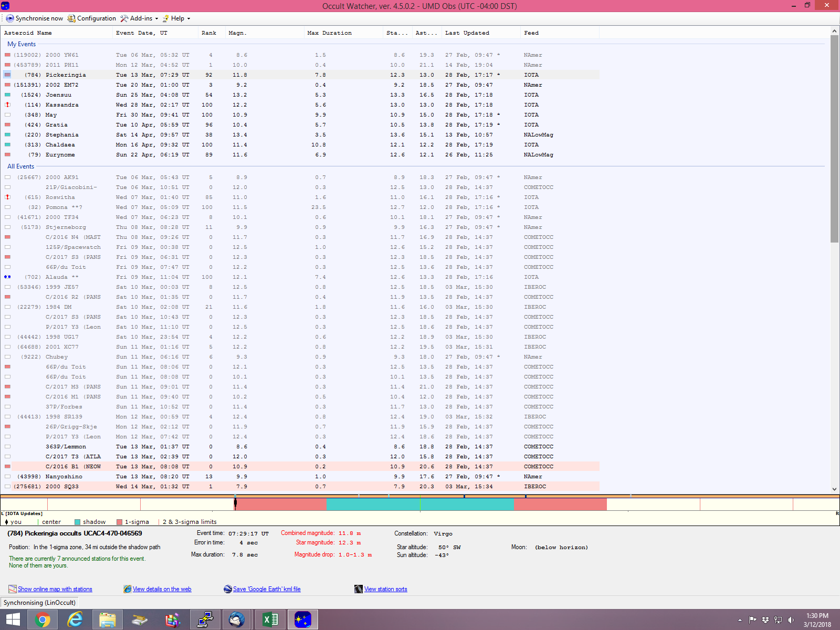The height and width of the screenshot is (630, 840).
Task: Collapse the My Events group header
Action: tap(22, 44)
